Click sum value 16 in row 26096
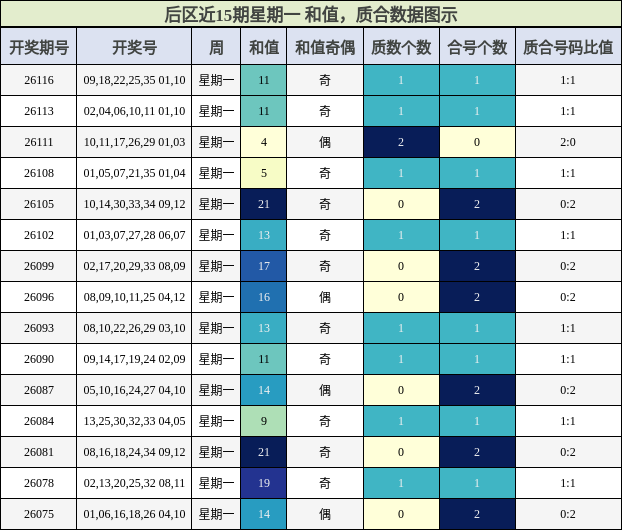This screenshot has width=622, height=530. coord(264,297)
